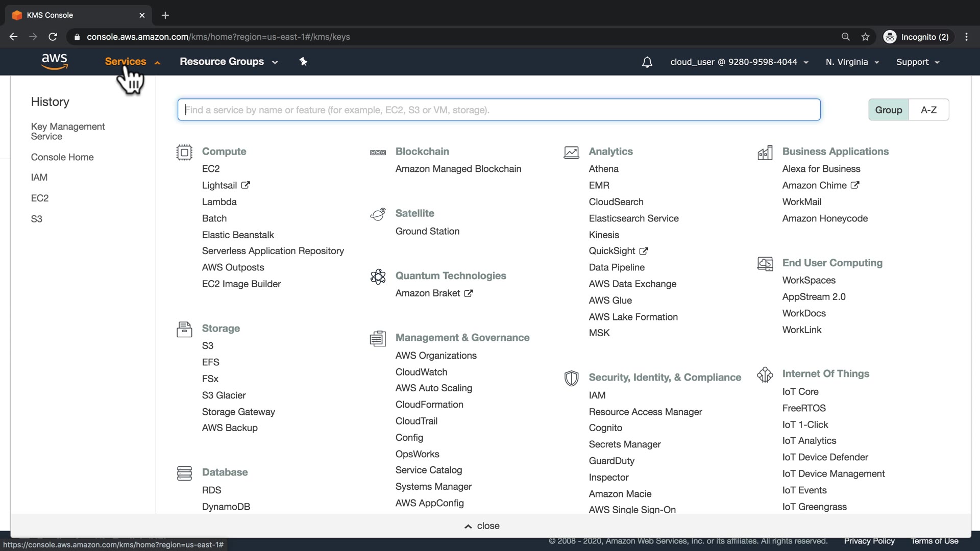Click the pin shortcuts icon in navbar
Viewport: 980px width, 551px height.
(303, 62)
